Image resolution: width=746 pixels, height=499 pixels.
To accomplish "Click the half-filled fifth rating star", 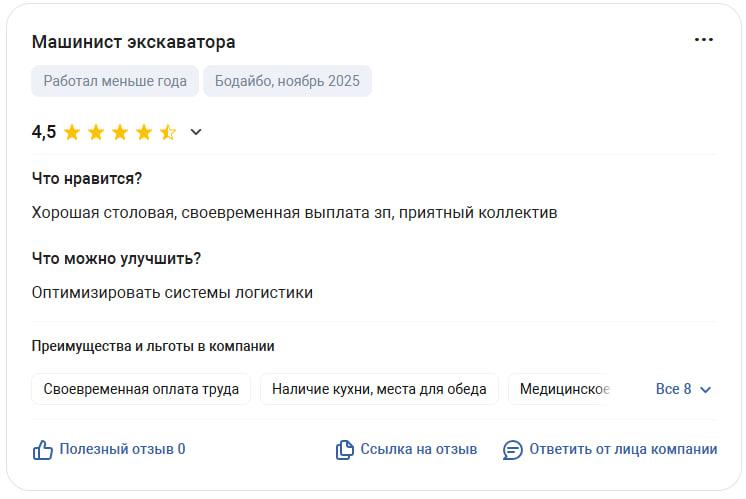I will click(168, 132).
